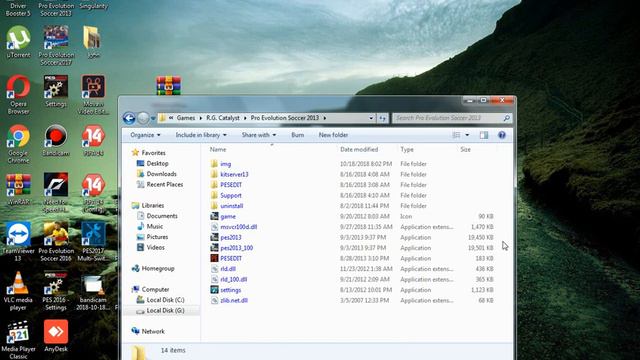The image size is (640, 360).
Task: Sort by Name column header
Action: pyautogui.click(x=218, y=150)
